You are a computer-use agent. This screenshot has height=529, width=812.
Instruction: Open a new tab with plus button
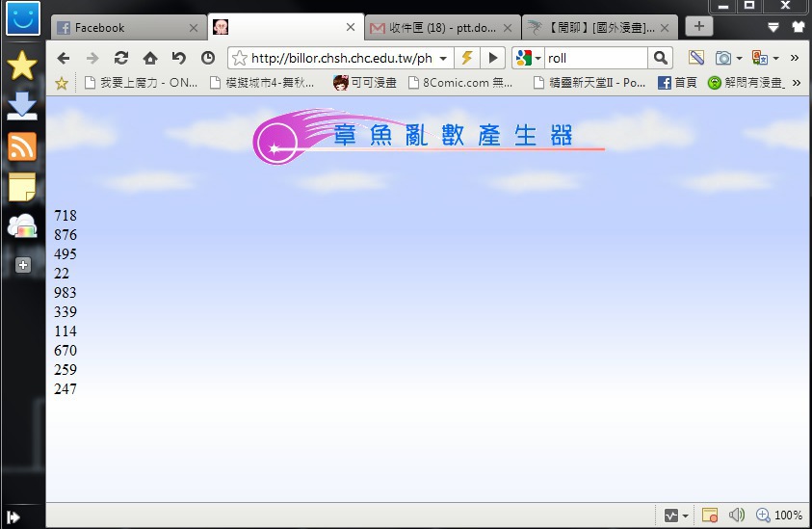pyautogui.click(x=699, y=26)
